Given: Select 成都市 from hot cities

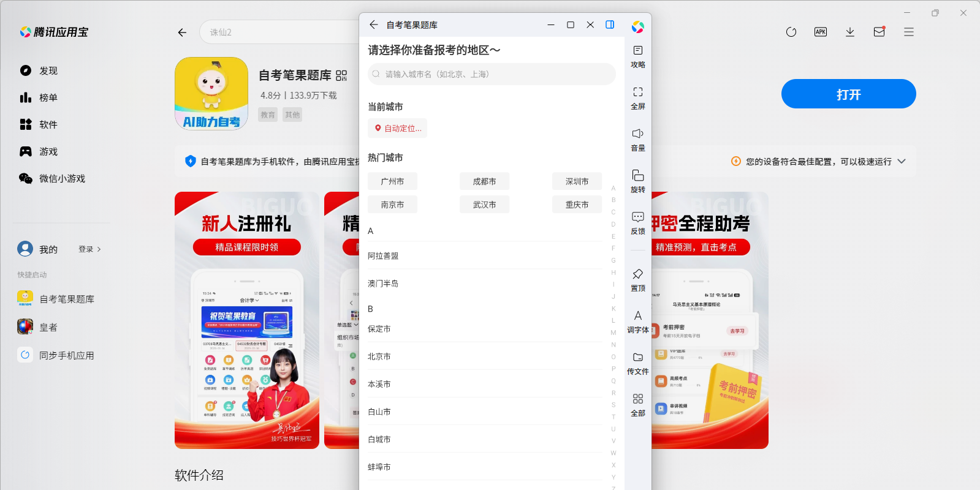Looking at the screenshot, I should (484, 181).
